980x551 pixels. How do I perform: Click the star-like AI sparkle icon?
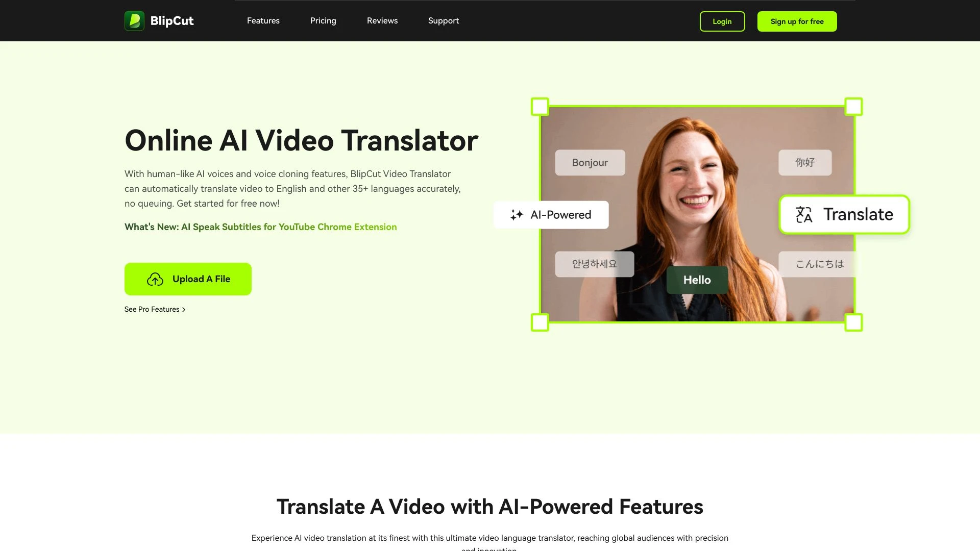click(516, 215)
